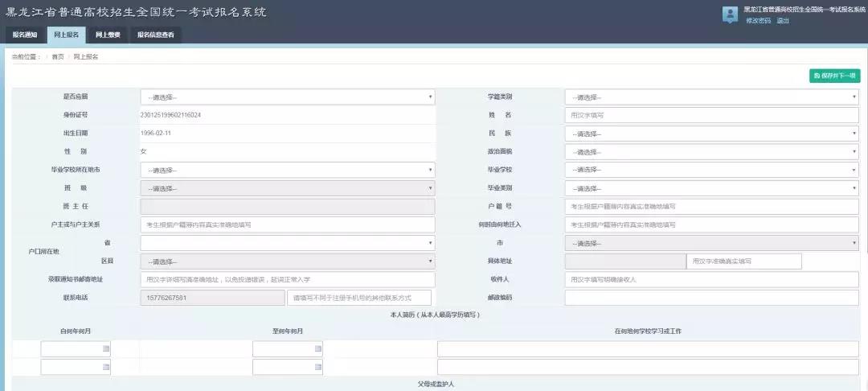Image resolution: width=868 pixels, height=391 pixels.
Task: Expand the 是否应届 dropdown
Action: tap(288, 97)
